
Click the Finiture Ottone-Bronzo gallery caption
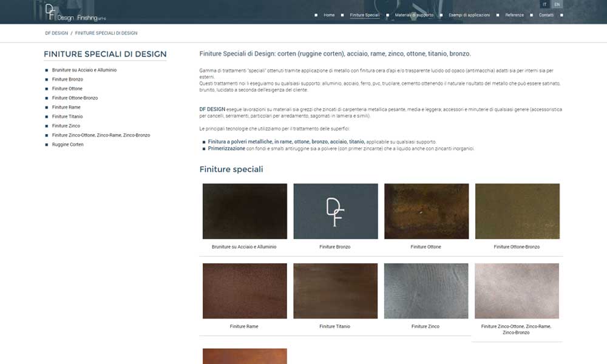tap(517, 247)
